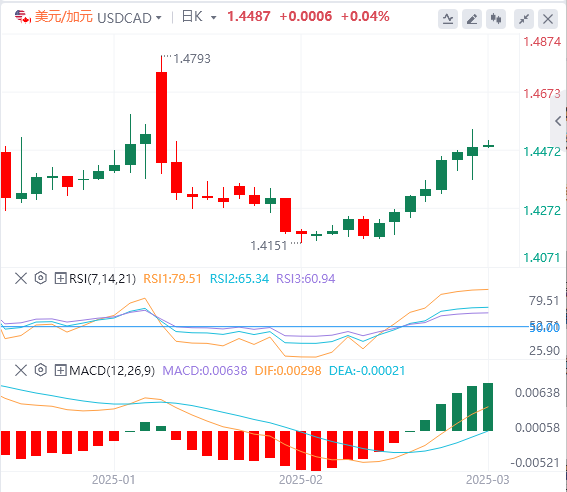The width and height of the screenshot is (567, 492).
Task: Click the 1.4673 price axis label
Action: 542,94
